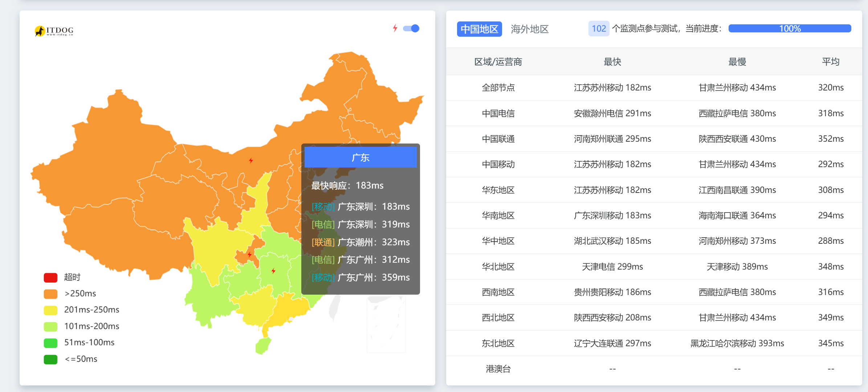Image resolution: width=868 pixels, height=392 pixels.
Task: Click the 平均 column header
Action: [831, 62]
